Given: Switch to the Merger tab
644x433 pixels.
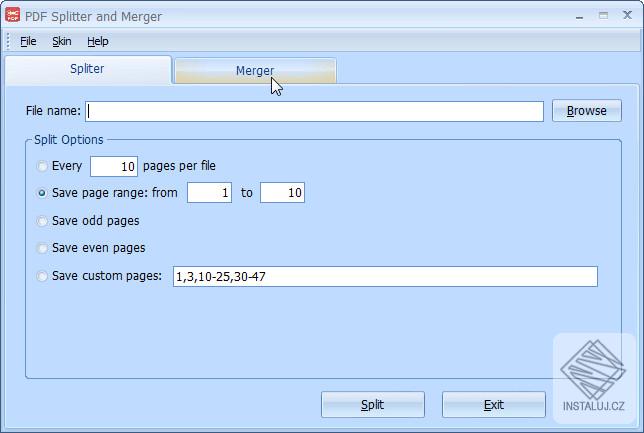Looking at the screenshot, I should click(x=255, y=71).
